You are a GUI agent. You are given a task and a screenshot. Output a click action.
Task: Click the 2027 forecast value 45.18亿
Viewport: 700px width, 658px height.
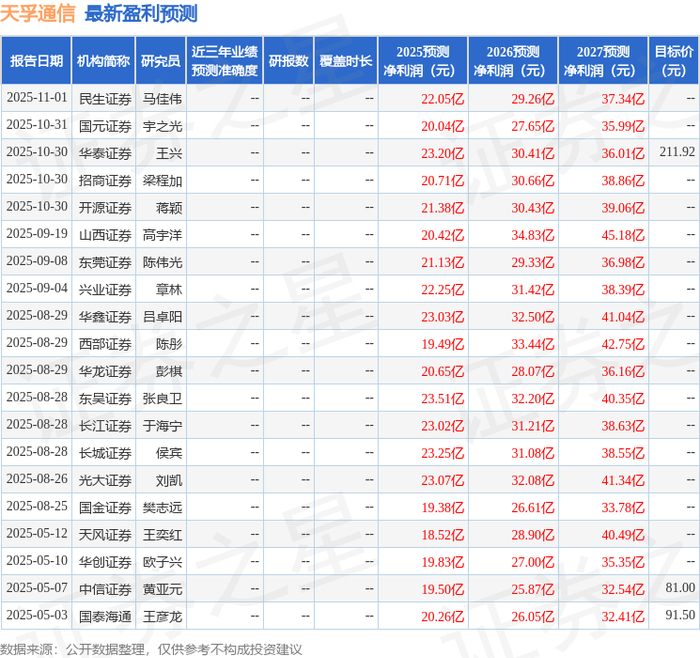[x=623, y=235]
